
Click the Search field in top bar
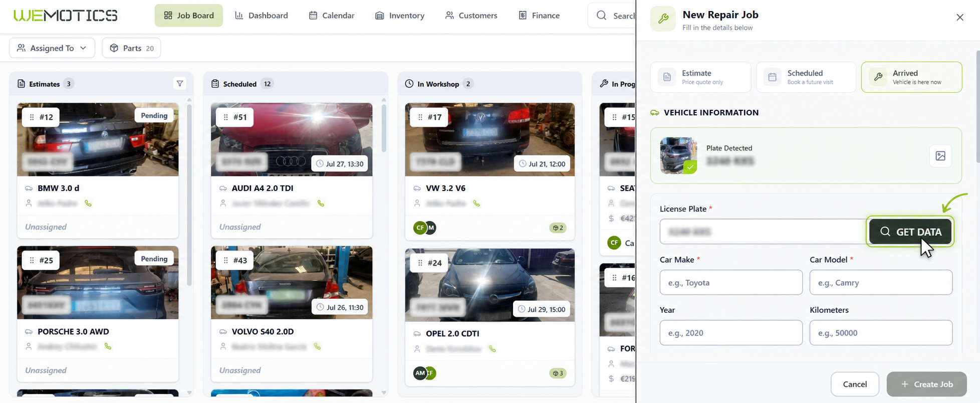(x=612, y=16)
